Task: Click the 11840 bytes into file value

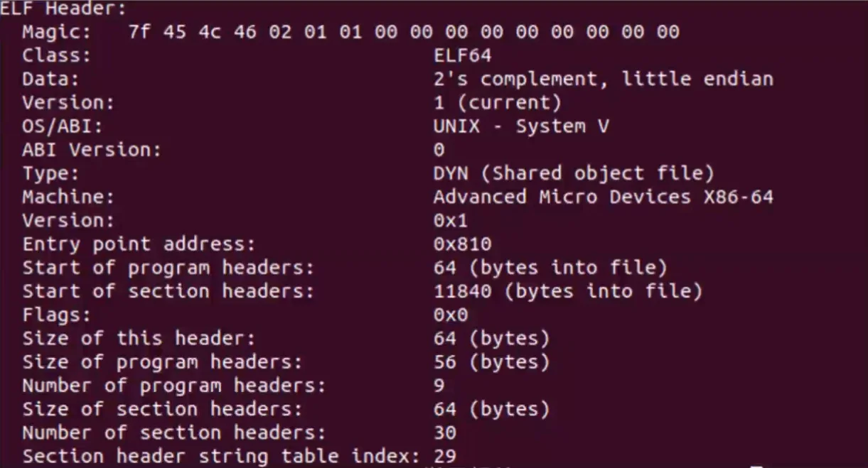Action: click(567, 291)
